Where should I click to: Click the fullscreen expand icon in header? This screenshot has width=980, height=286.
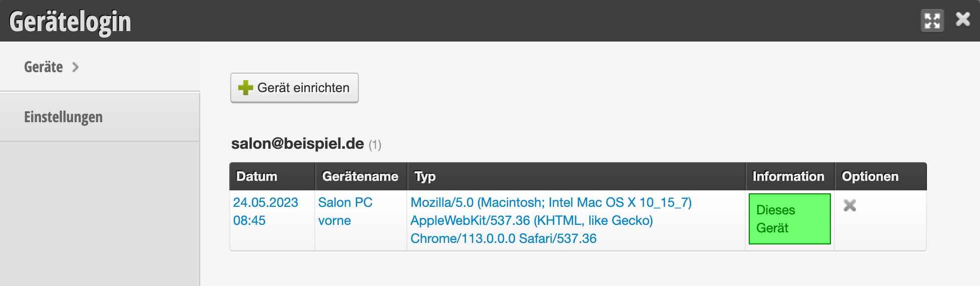tap(932, 21)
